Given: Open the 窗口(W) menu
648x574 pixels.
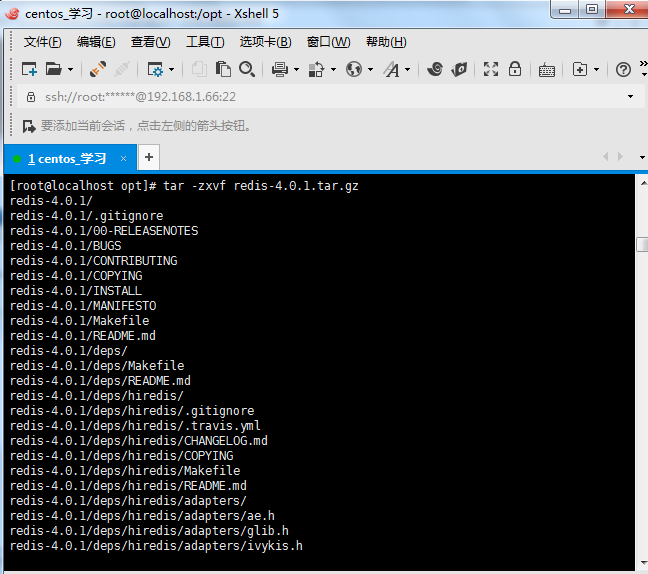Looking at the screenshot, I should (329, 42).
